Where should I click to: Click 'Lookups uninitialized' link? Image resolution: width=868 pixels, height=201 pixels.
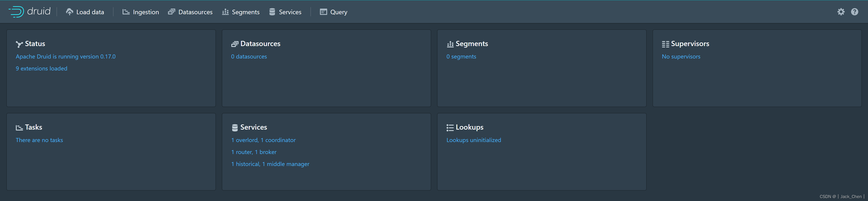pyautogui.click(x=474, y=140)
